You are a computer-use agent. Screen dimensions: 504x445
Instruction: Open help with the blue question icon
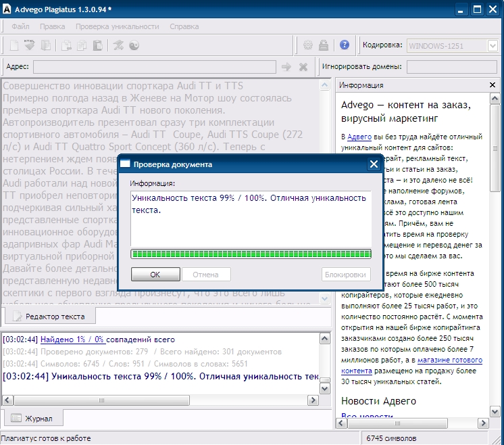point(345,46)
